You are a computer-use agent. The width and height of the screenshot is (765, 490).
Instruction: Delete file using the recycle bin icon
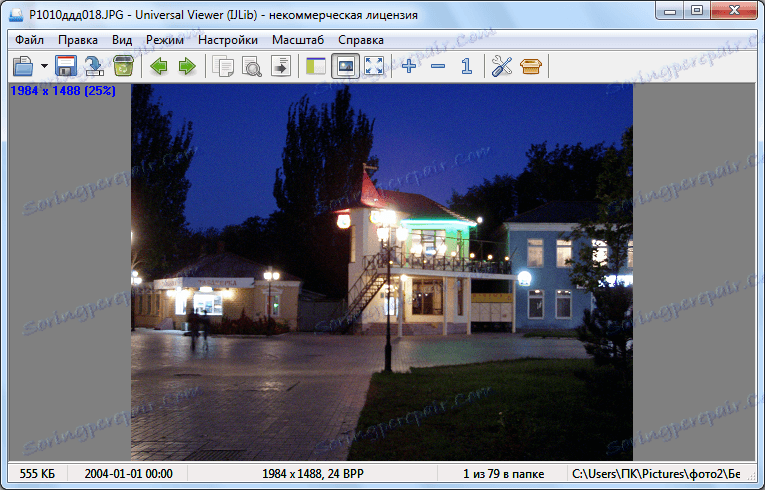123,66
